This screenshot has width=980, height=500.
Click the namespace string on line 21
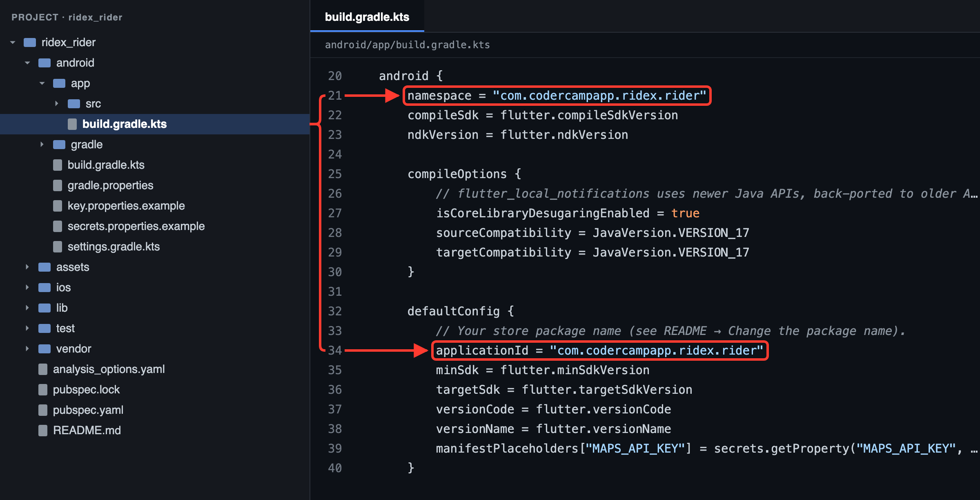(x=599, y=96)
